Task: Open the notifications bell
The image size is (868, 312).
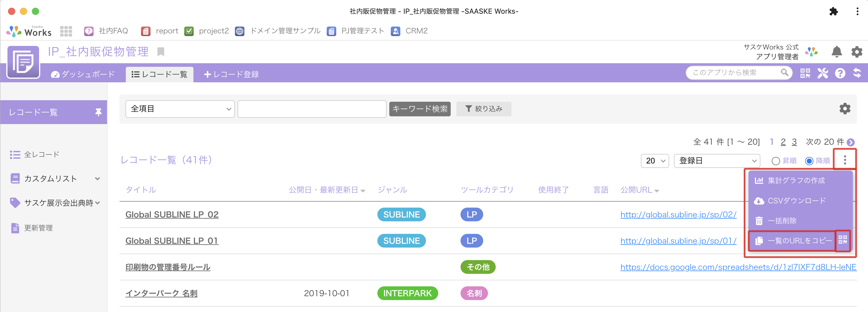Action: pos(837,52)
